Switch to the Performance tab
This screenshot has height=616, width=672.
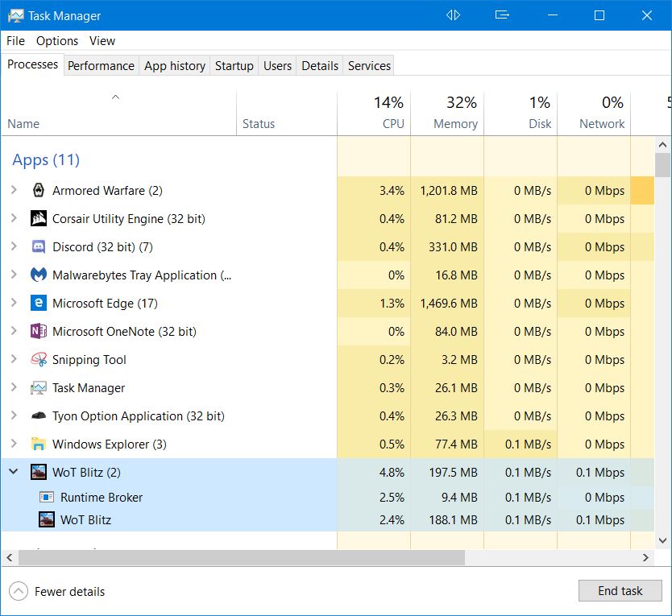[x=102, y=65]
